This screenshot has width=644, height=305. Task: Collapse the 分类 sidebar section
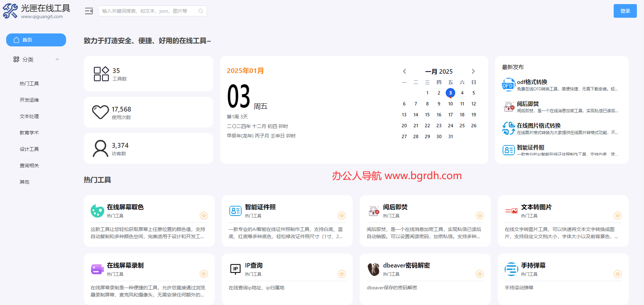coord(57,59)
